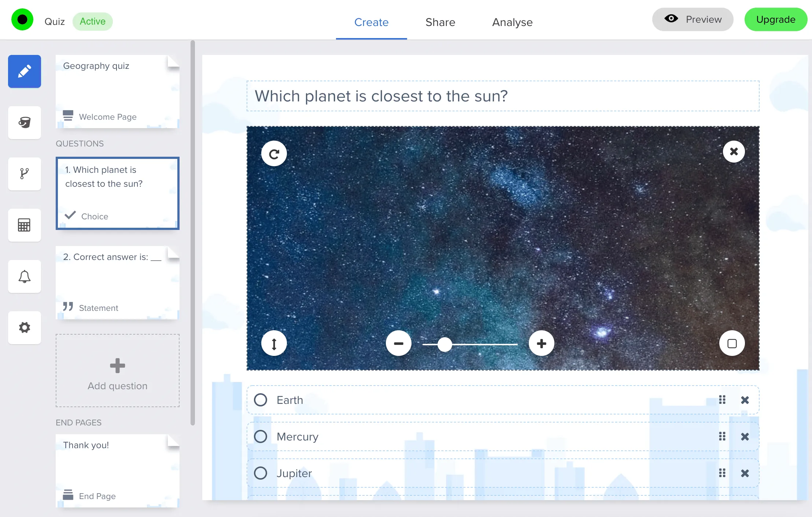Switch to the Share tab
The height and width of the screenshot is (517, 812).
(x=440, y=22)
